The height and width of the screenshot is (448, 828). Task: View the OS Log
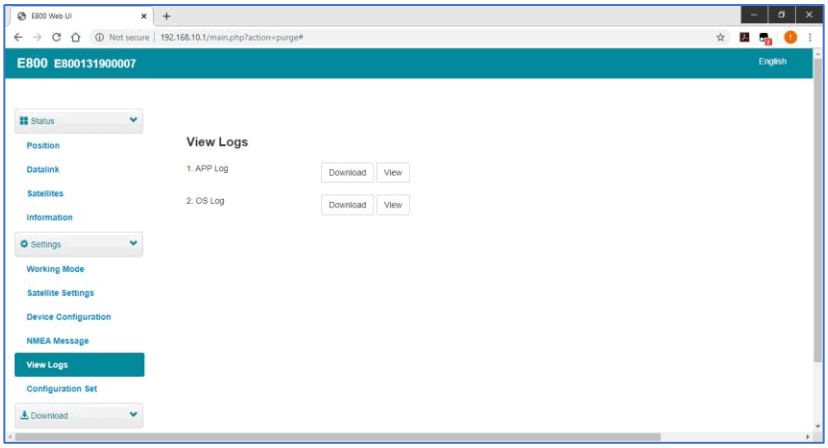coord(393,205)
